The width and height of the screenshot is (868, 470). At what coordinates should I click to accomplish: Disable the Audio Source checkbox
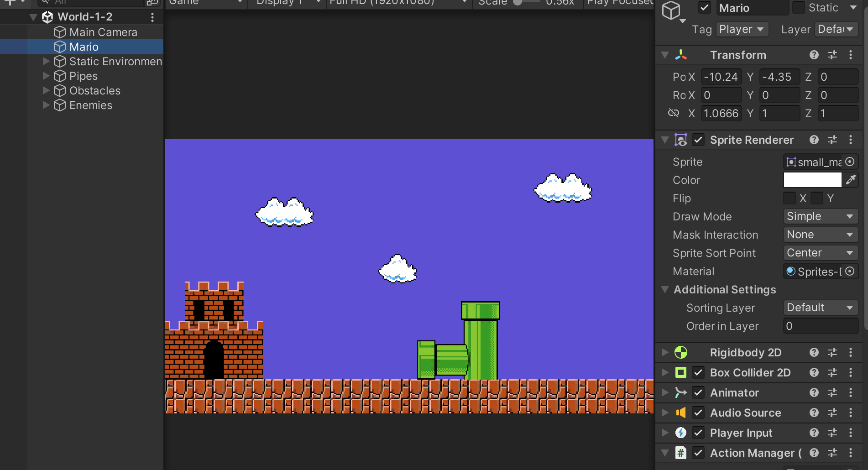click(x=698, y=413)
